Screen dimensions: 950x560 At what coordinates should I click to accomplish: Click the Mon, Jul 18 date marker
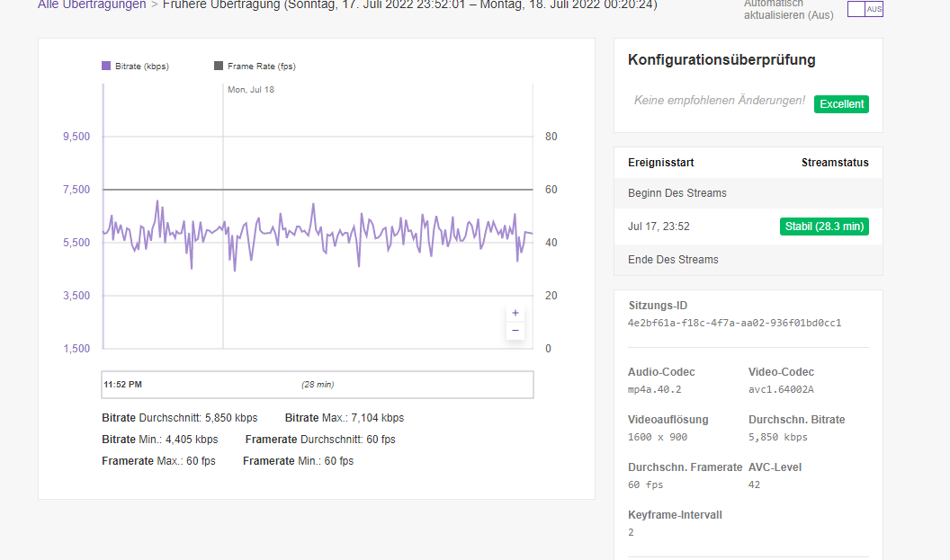click(x=251, y=90)
